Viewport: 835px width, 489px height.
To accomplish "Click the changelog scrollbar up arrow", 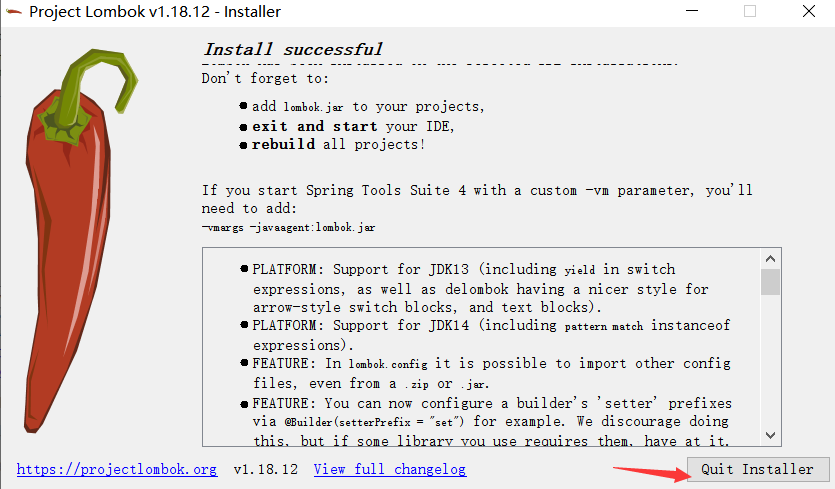I will (x=770, y=259).
